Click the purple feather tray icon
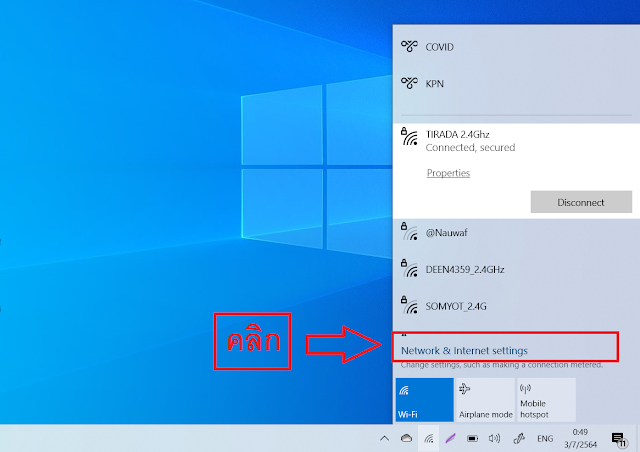 pos(450,439)
